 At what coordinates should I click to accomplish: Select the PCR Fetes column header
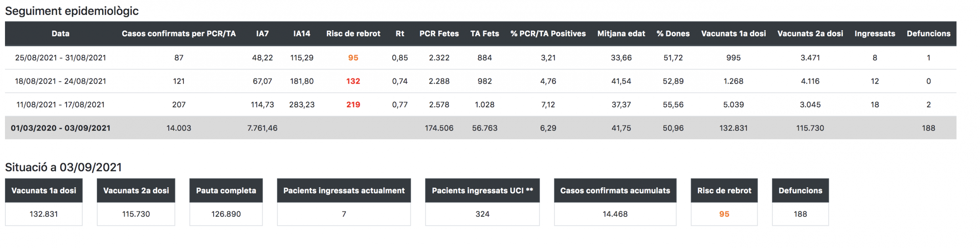click(x=439, y=34)
